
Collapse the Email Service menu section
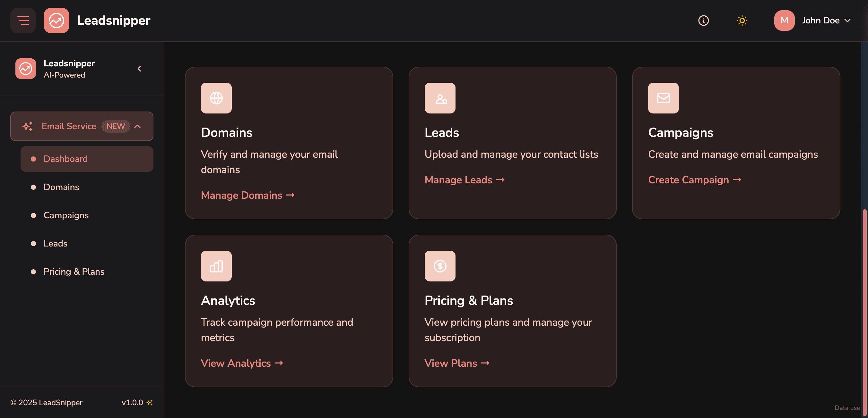point(137,126)
